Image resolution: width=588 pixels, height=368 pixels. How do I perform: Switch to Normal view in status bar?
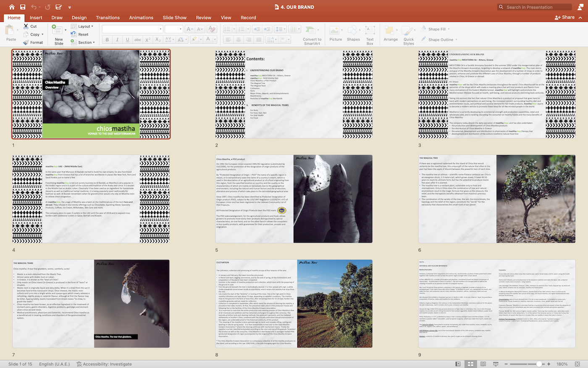click(x=459, y=364)
